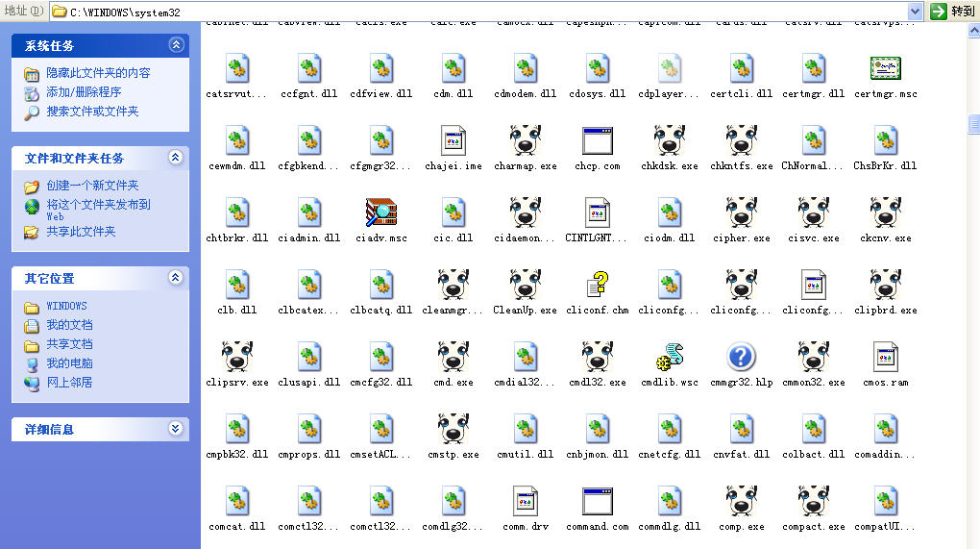Select the chkntfs.exe icon

(x=742, y=140)
